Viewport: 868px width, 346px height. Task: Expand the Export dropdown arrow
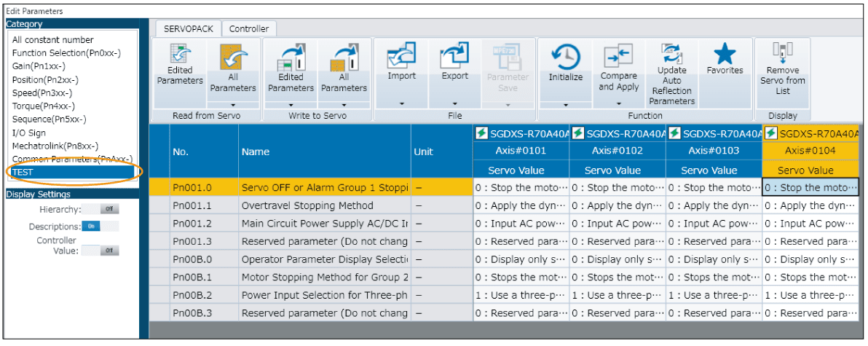454,103
